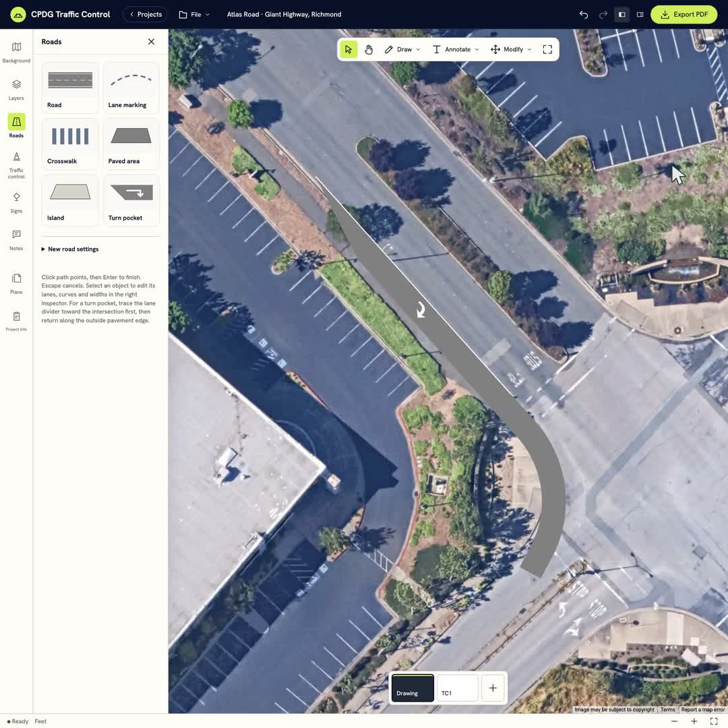Viewport: 728px width, 728px height.
Task: Click the Undo arrow
Action: pos(584,14)
